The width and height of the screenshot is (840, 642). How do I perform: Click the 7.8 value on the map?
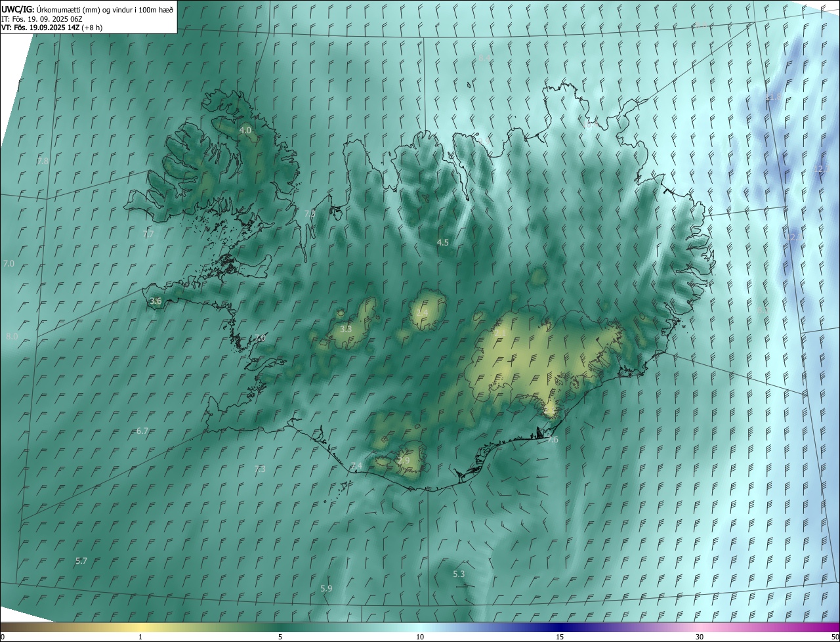(43, 161)
